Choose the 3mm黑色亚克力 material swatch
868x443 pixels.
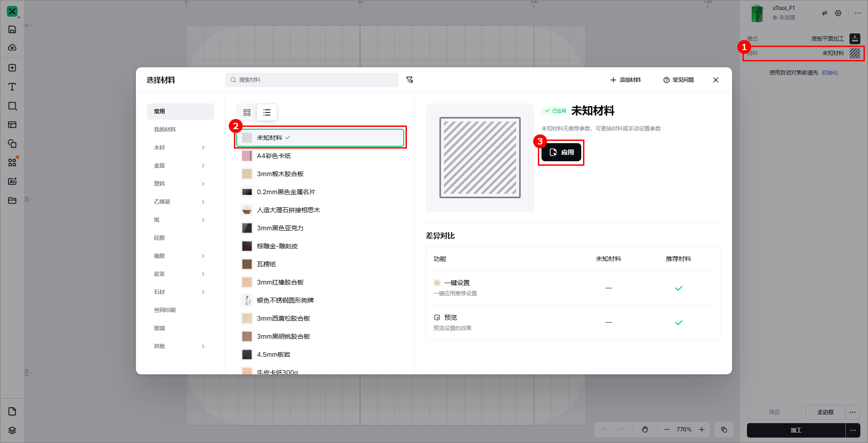(x=247, y=228)
